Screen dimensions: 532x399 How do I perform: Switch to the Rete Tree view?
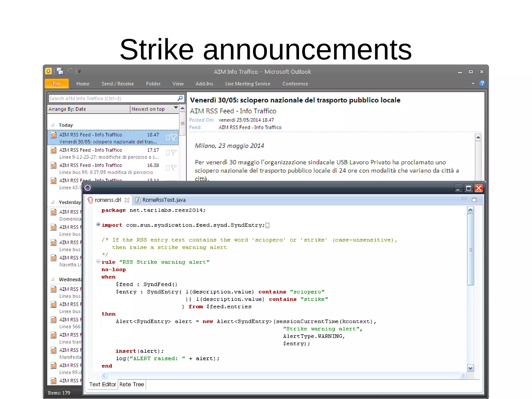[131, 384]
